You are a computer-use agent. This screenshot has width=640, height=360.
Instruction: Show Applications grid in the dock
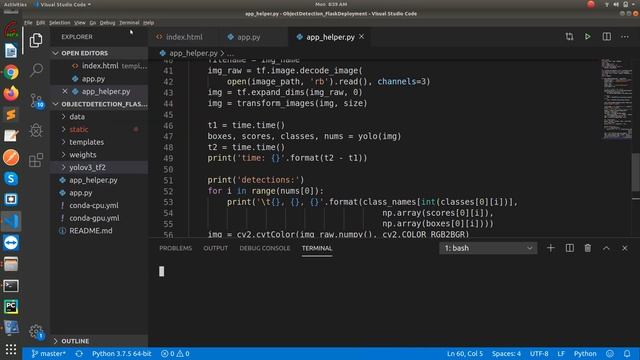pyautogui.click(x=11, y=349)
